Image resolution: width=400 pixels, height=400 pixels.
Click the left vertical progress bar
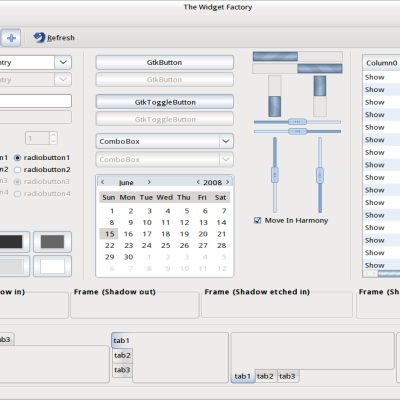click(275, 96)
